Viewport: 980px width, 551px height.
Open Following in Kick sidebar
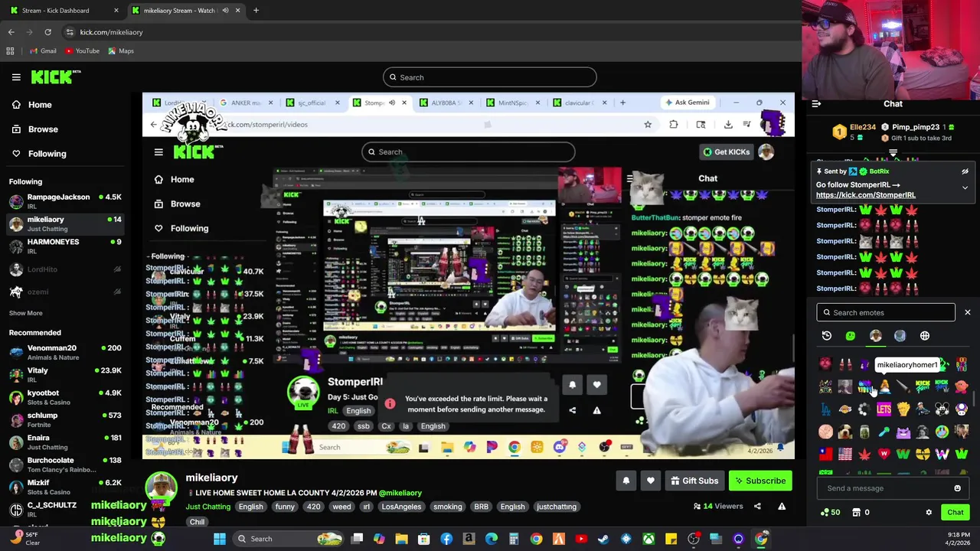[47, 154]
